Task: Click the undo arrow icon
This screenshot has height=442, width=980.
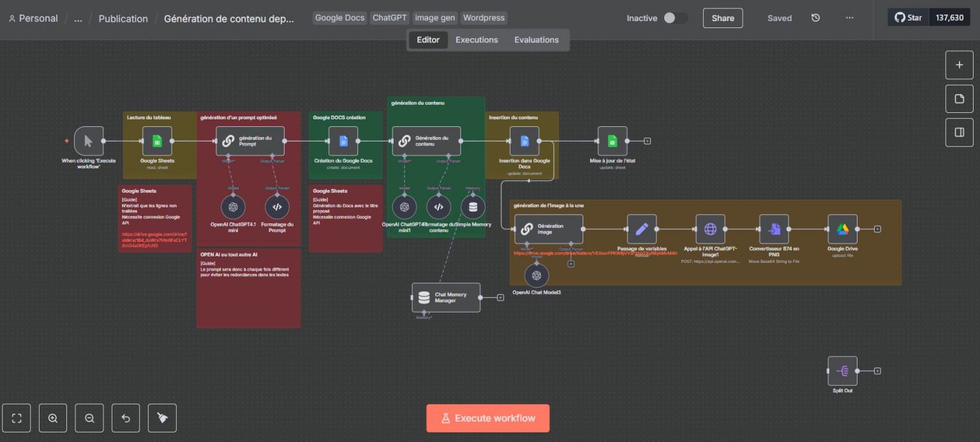Action: (126, 418)
